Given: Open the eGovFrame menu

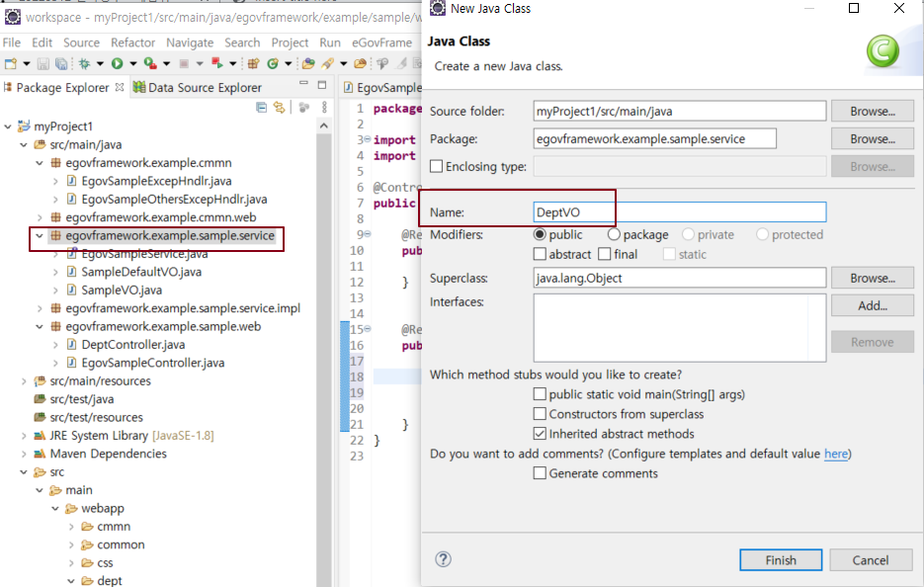Looking at the screenshot, I should coord(381,42).
